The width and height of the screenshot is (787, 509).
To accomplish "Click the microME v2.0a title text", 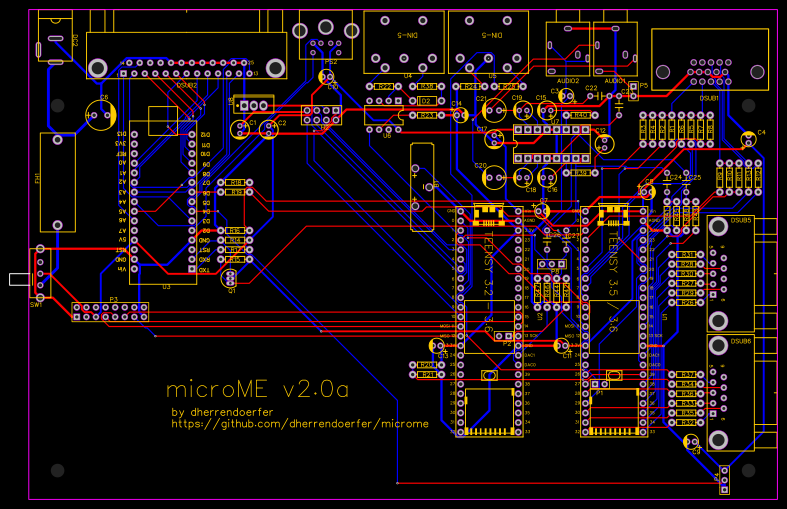I will [x=257, y=388].
